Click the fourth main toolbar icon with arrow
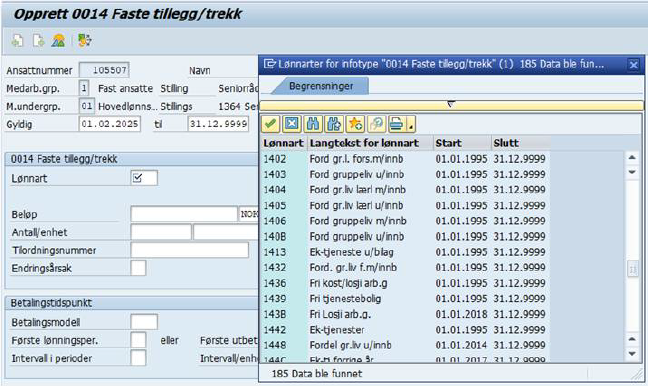 (84, 41)
